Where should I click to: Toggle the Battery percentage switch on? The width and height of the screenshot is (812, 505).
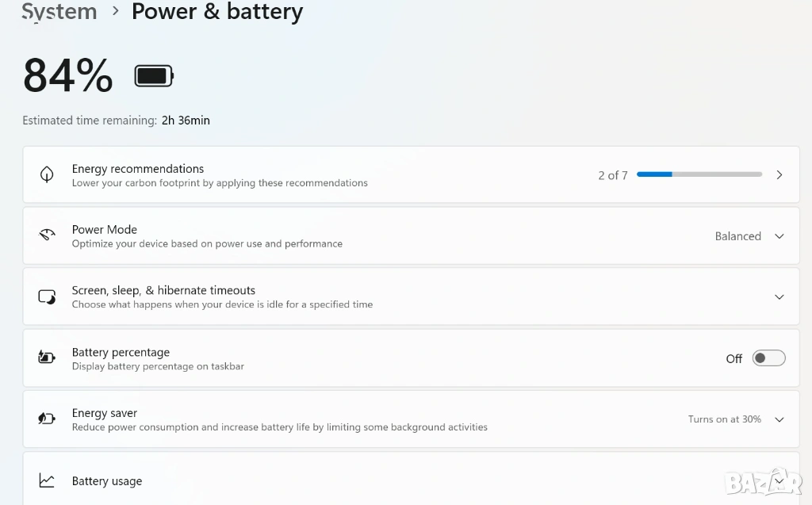pos(768,358)
